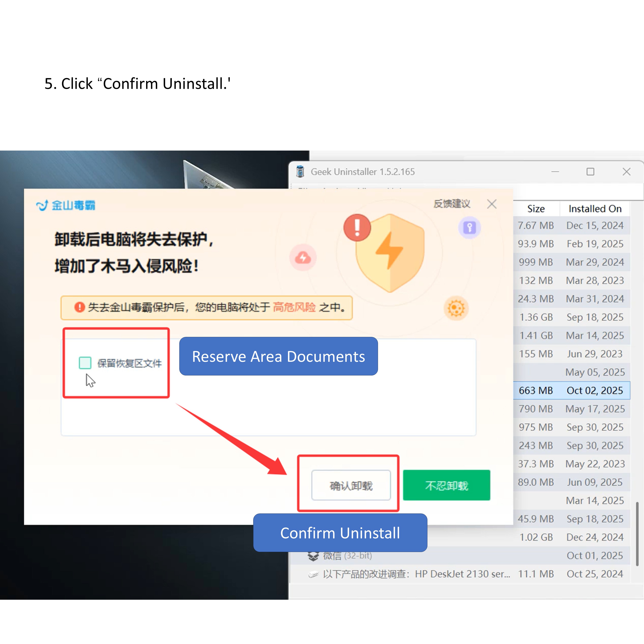
Task: Click the purple key lock icon
Action: [469, 228]
